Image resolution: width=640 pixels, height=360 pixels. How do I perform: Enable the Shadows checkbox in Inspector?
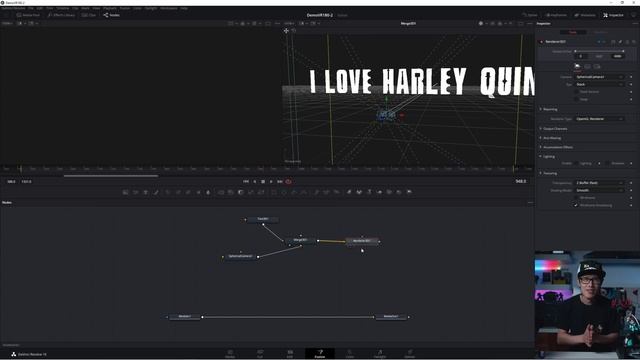click(x=608, y=163)
